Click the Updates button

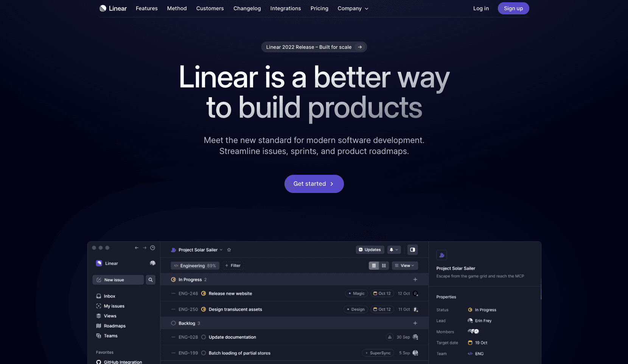point(370,250)
